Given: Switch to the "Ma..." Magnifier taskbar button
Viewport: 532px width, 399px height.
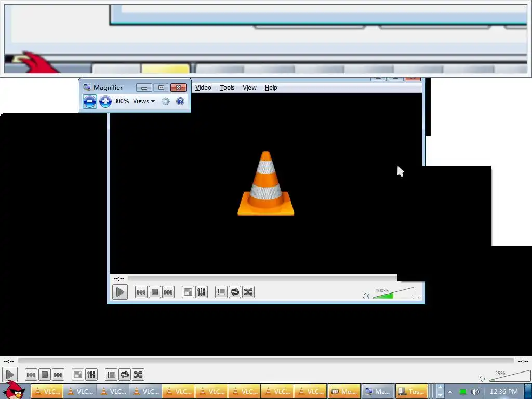Looking at the screenshot, I should pos(378,392).
